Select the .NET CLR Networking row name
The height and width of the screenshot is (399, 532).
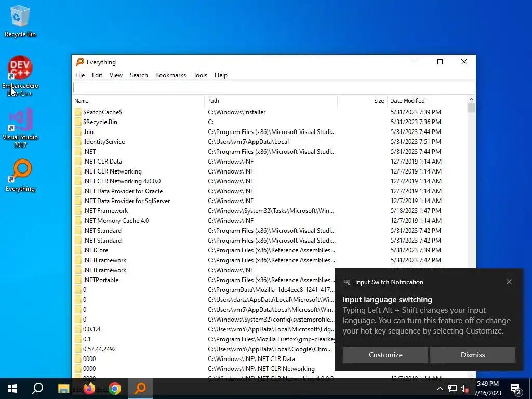coord(112,171)
